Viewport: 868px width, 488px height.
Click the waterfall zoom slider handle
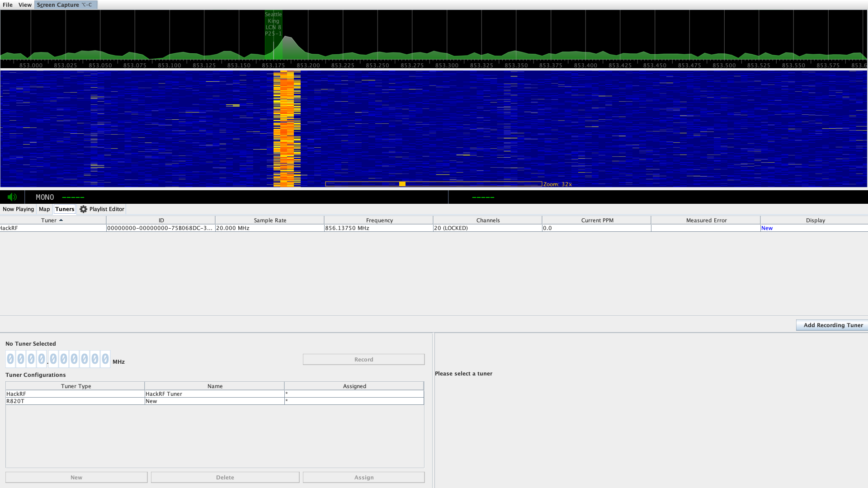(401, 184)
